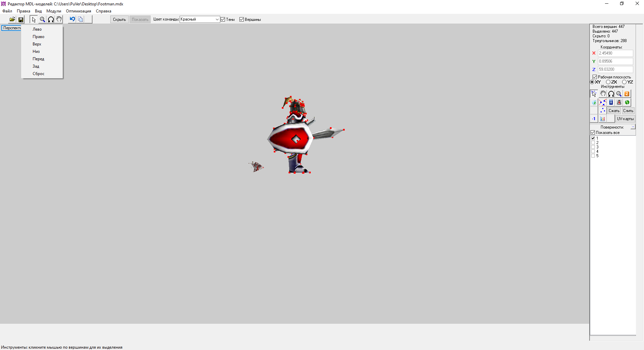Image resolution: width=644 pixels, height=350 pixels.
Task: Click the bar chart tool icon
Action: pos(603,119)
